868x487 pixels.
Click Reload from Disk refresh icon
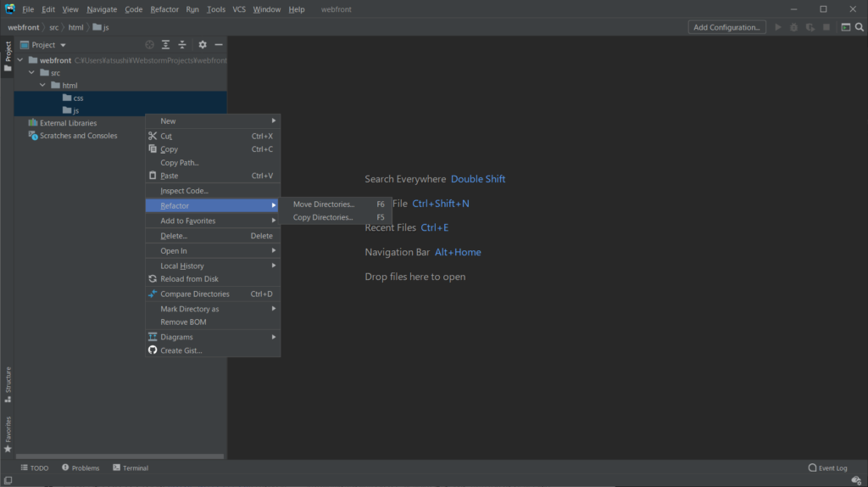[x=153, y=278]
